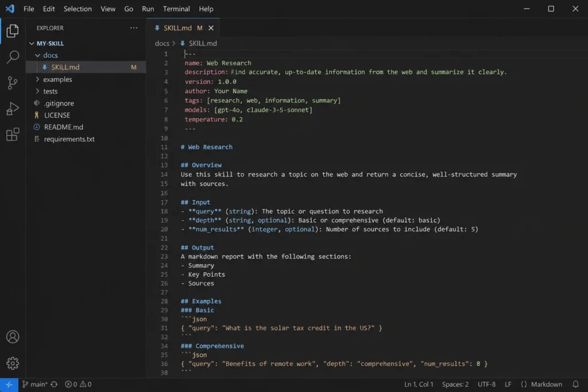Open the Edit menu

point(49,9)
